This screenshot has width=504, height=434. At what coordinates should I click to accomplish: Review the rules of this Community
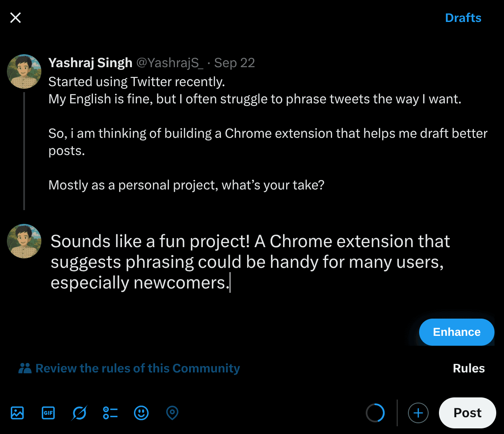pos(137,369)
